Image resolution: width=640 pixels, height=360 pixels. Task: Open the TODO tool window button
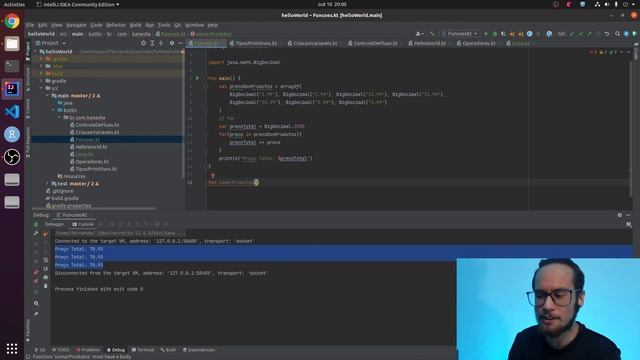(x=61, y=350)
